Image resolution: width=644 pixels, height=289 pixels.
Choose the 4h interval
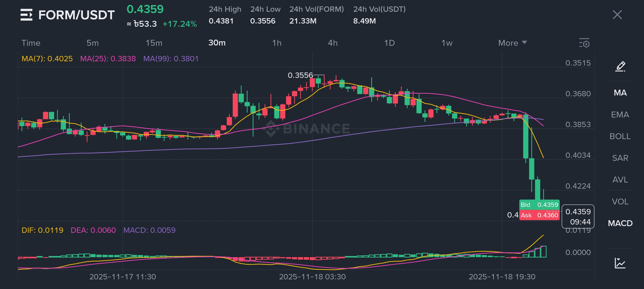pyautogui.click(x=333, y=43)
